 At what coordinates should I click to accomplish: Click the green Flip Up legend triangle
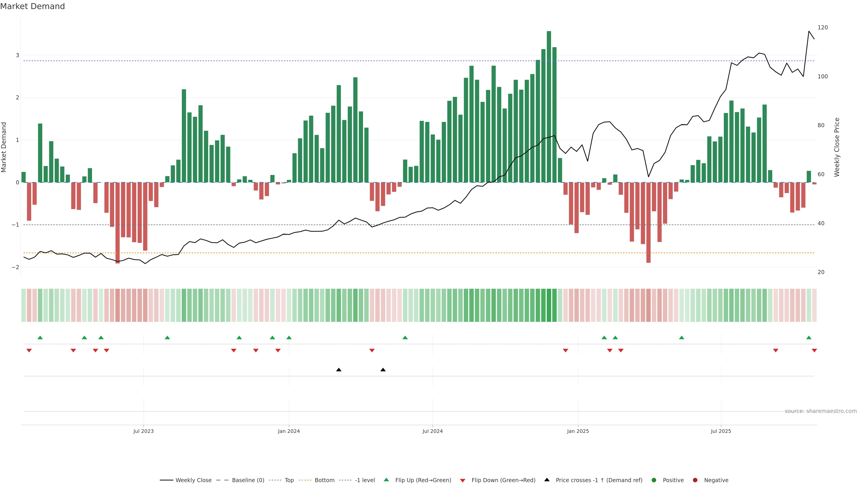(x=386, y=480)
